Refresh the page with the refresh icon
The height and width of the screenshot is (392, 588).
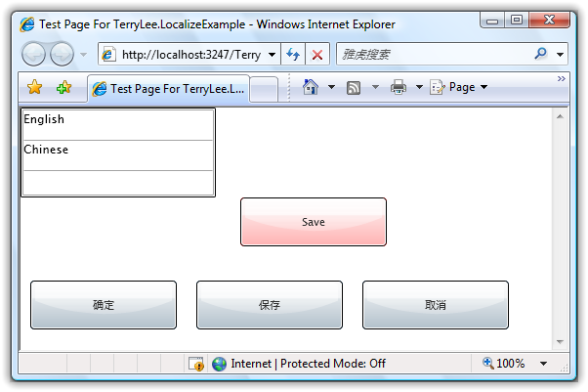(293, 55)
